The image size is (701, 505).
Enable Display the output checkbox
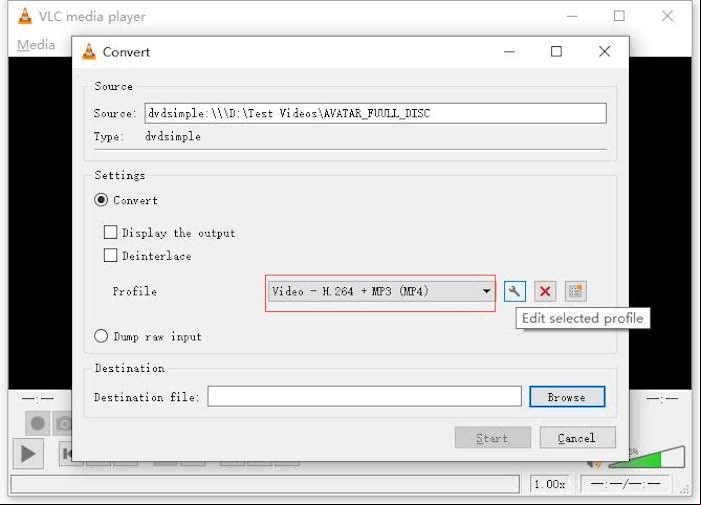(110, 232)
